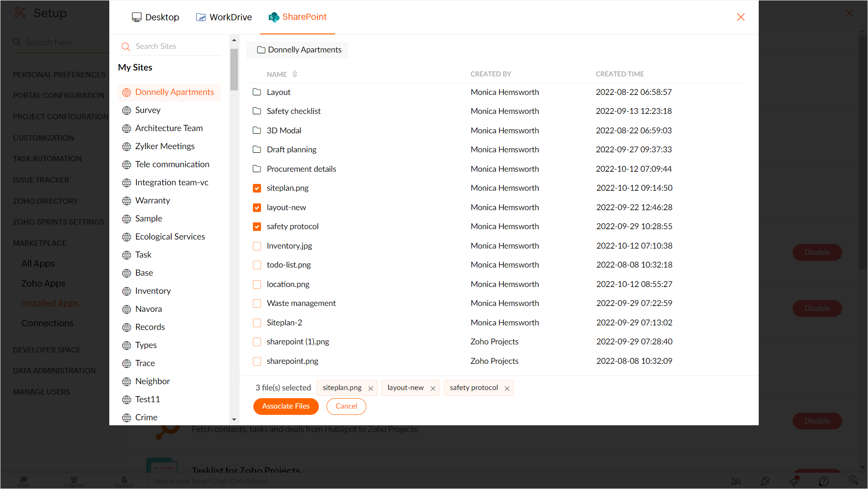Viewport: 868px width, 489px height.
Task: Switch to the Desktop tab
Action: coord(155,17)
